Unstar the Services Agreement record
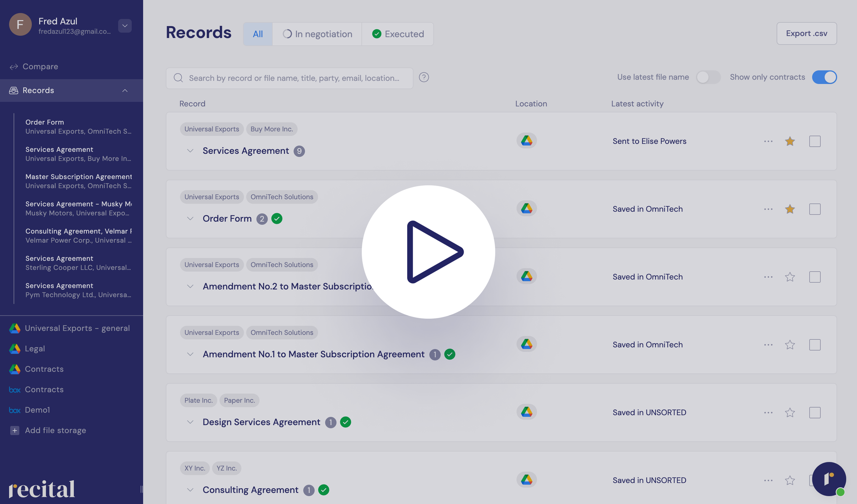Image resolution: width=857 pixels, height=504 pixels. tap(789, 141)
